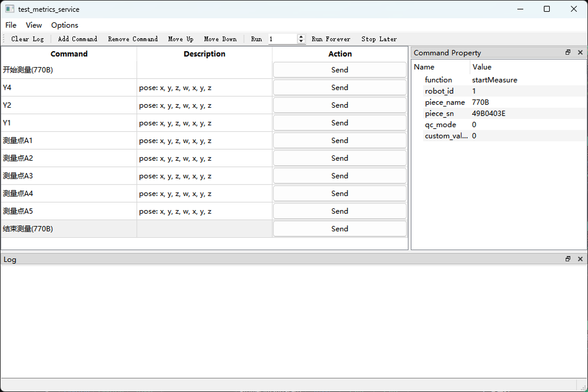The width and height of the screenshot is (588, 392).
Task: Float the Log panel
Action: (567, 258)
